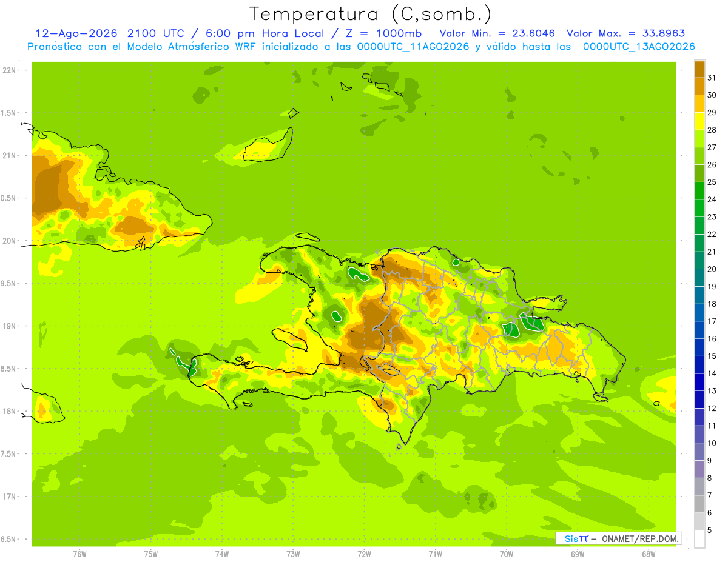Click longitude axis label "70W"
Image resolution: width=728 pixels, height=562 pixels.
[506, 554]
